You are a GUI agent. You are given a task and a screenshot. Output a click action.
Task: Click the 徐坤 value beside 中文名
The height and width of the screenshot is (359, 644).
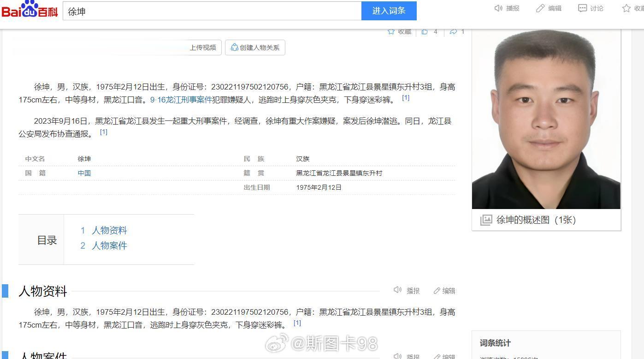tap(84, 159)
